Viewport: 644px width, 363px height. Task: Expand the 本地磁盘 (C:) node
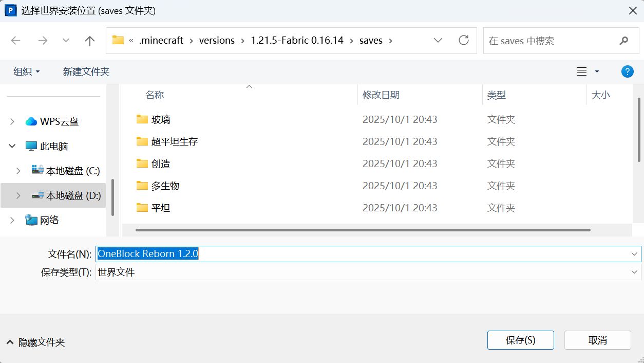tap(18, 171)
